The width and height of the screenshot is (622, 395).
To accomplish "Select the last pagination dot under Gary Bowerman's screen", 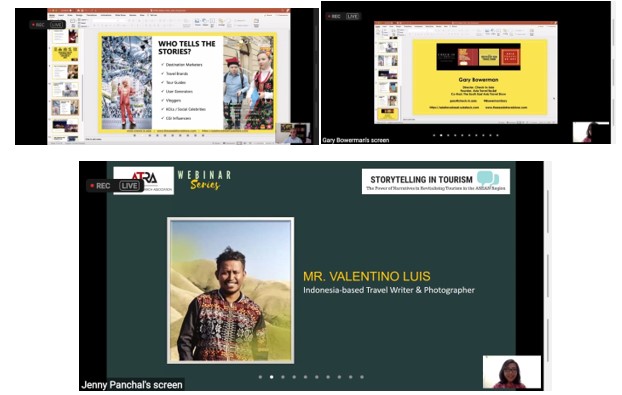I will (x=497, y=135).
